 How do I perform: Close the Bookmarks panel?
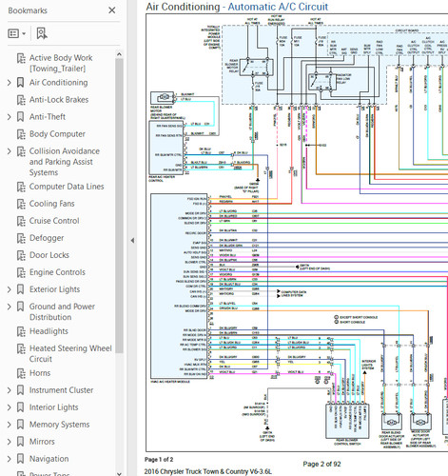[x=111, y=10]
